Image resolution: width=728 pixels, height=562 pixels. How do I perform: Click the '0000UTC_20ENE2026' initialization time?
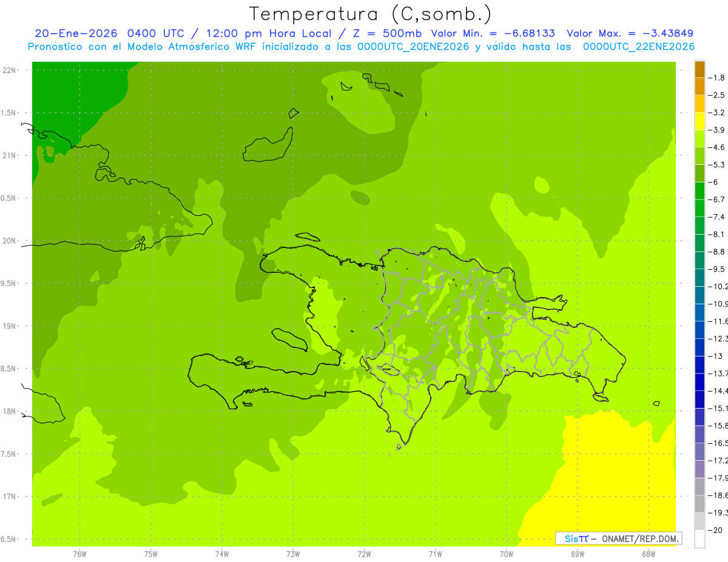pyautogui.click(x=413, y=47)
